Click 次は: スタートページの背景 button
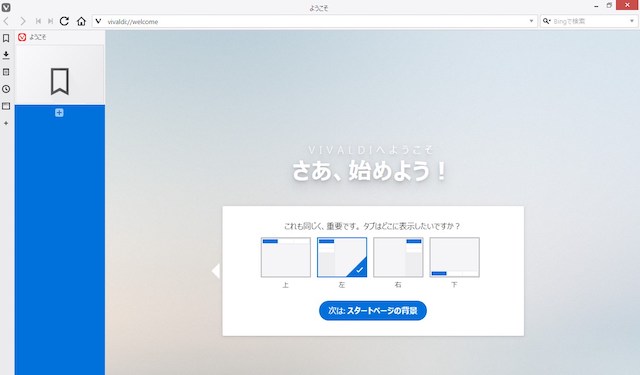Screen dimensions: 640x375 (373, 311)
